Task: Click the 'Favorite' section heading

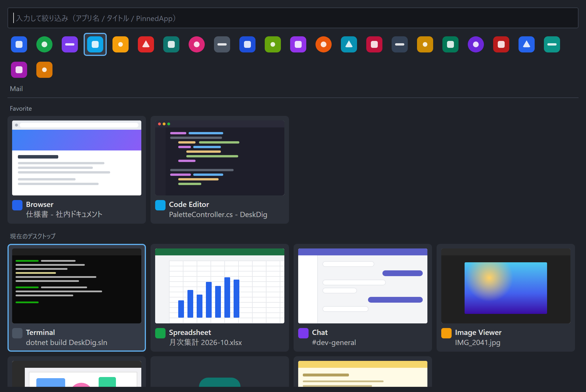Action: point(21,109)
